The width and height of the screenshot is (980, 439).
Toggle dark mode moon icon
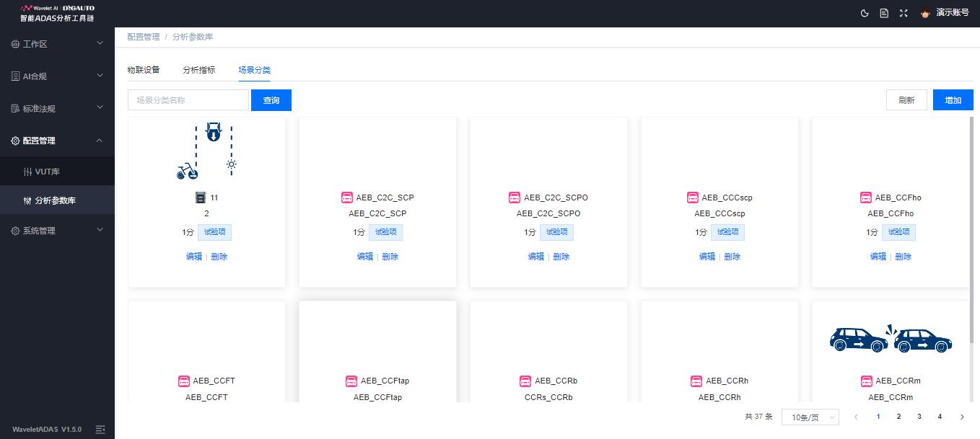(x=865, y=13)
